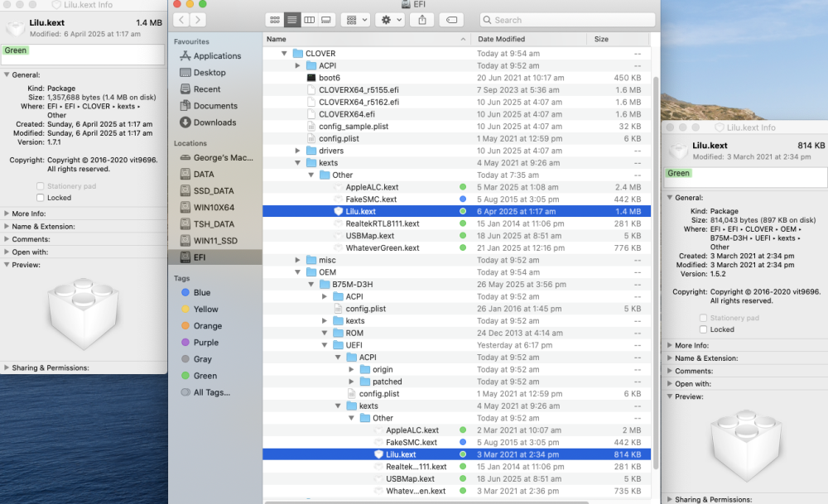Image resolution: width=828 pixels, height=504 pixels.
Task: Expand Open with in right Info window
Action: click(670, 384)
